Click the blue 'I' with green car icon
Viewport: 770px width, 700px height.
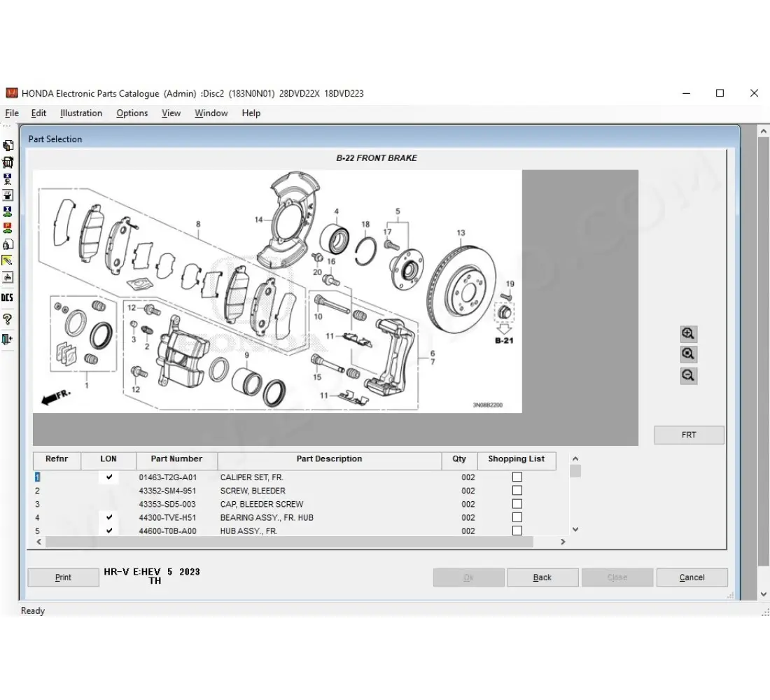[x=8, y=211]
